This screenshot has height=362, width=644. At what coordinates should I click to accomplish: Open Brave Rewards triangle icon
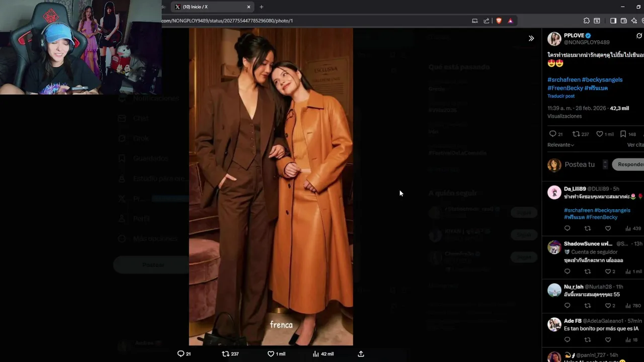point(510,21)
